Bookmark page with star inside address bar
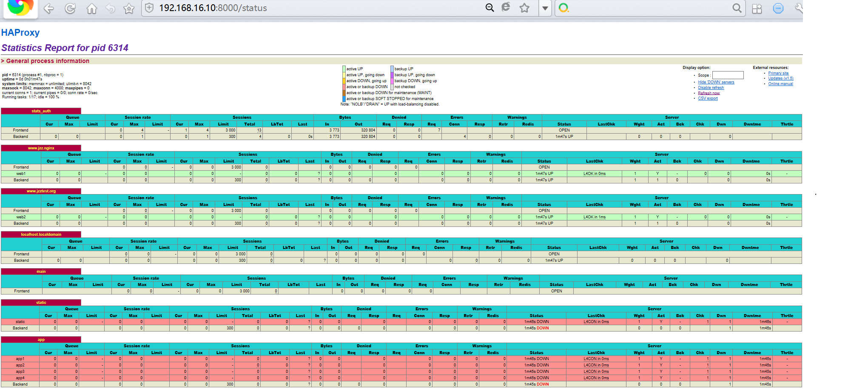Image resolution: width=868 pixels, height=389 pixels. pos(524,8)
